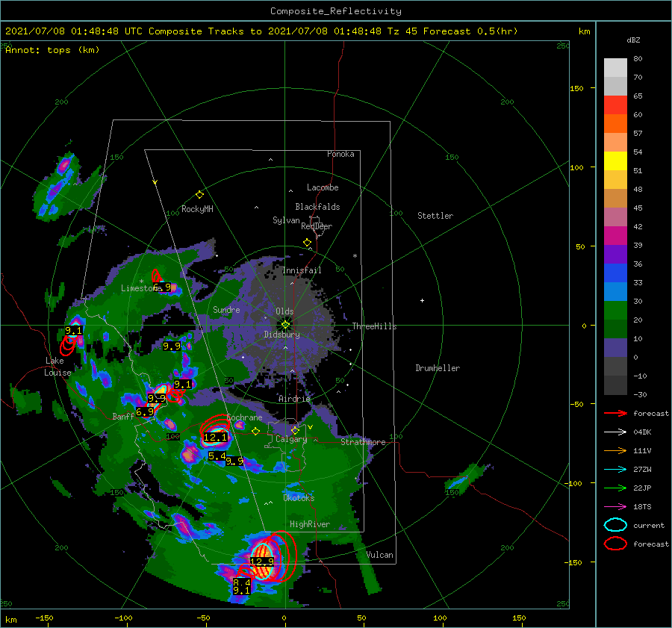Select the yellow diamond marker below RedDeer
This screenshot has width=672, height=628.
308,243
